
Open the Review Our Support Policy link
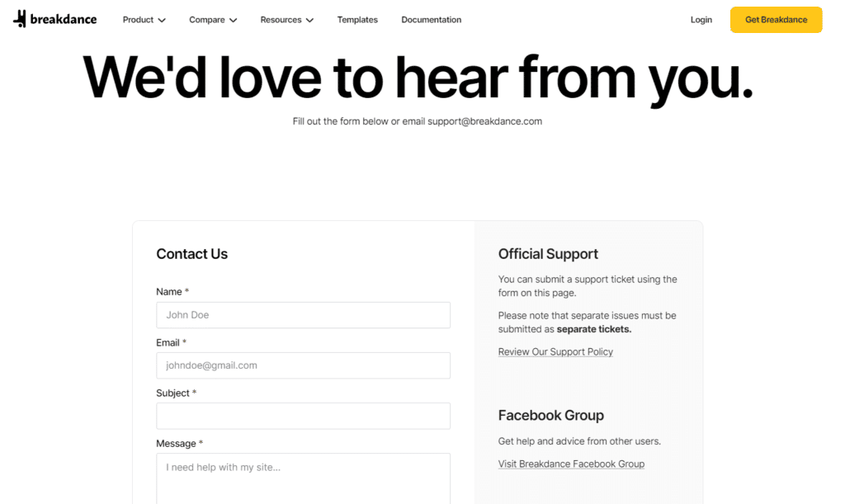tap(555, 352)
